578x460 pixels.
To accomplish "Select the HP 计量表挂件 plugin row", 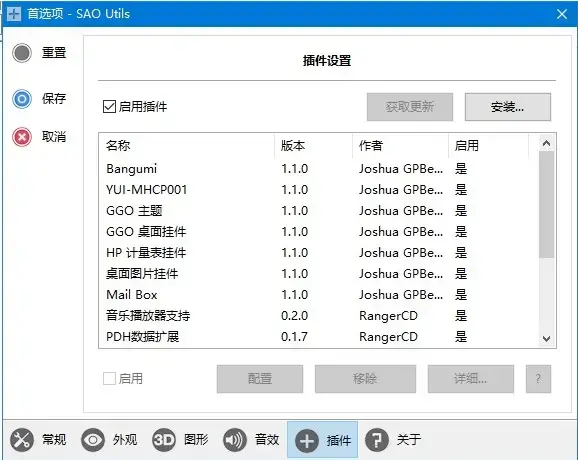I will (x=319, y=253).
